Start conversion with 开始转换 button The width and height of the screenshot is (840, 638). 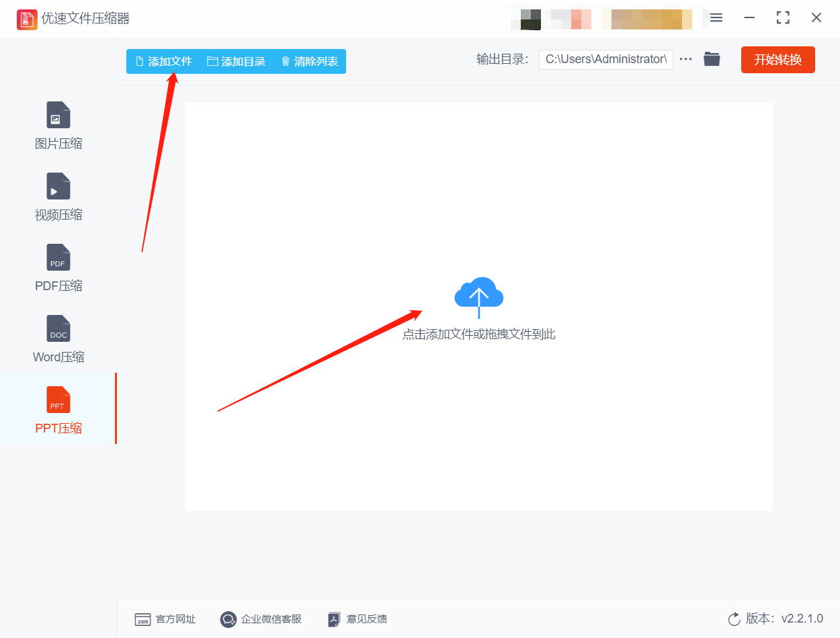(x=778, y=60)
